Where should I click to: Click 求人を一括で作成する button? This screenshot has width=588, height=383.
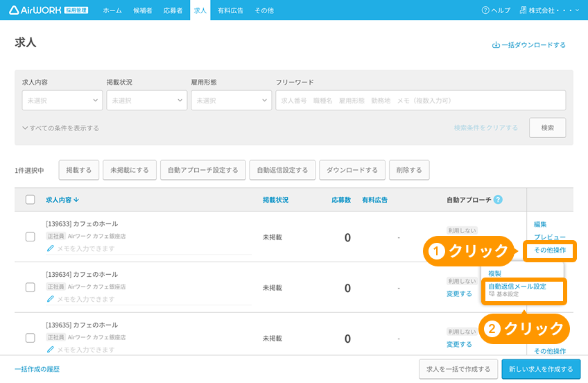458,369
